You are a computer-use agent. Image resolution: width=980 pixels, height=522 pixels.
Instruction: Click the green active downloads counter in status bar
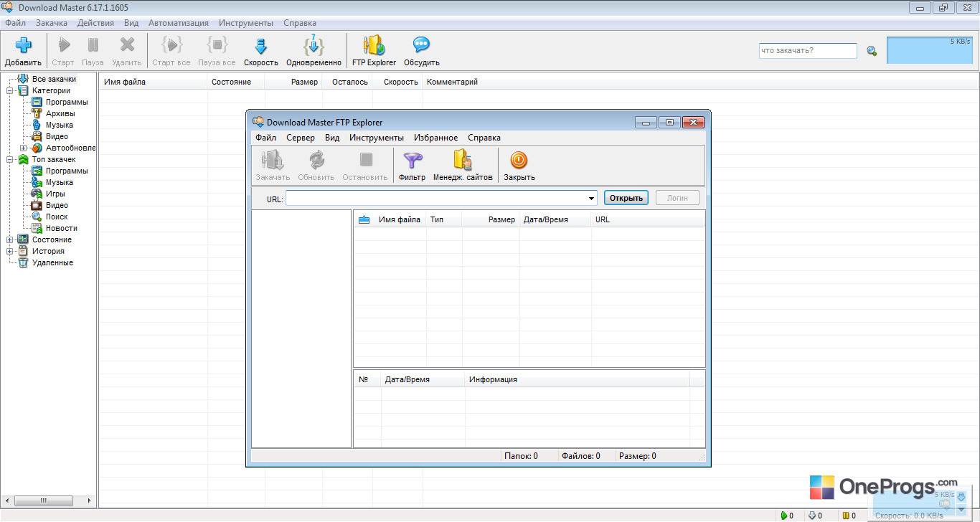787,516
